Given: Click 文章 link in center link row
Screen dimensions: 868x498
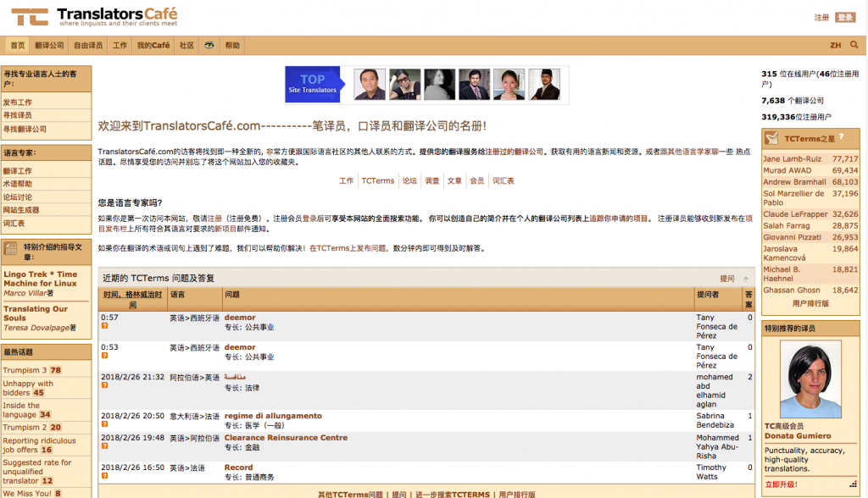Looking at the screenshot, I should tap(454, 181).
